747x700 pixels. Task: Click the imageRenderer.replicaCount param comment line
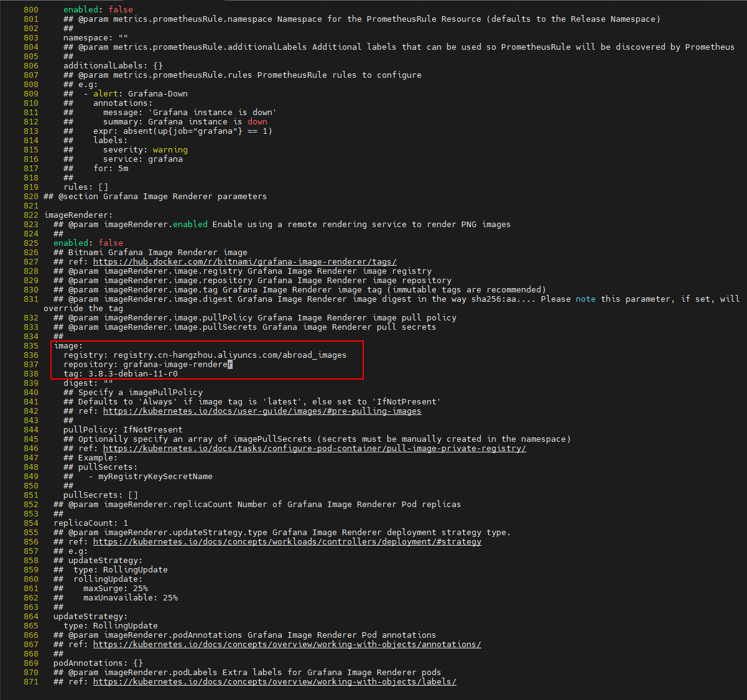coord(257,505)
